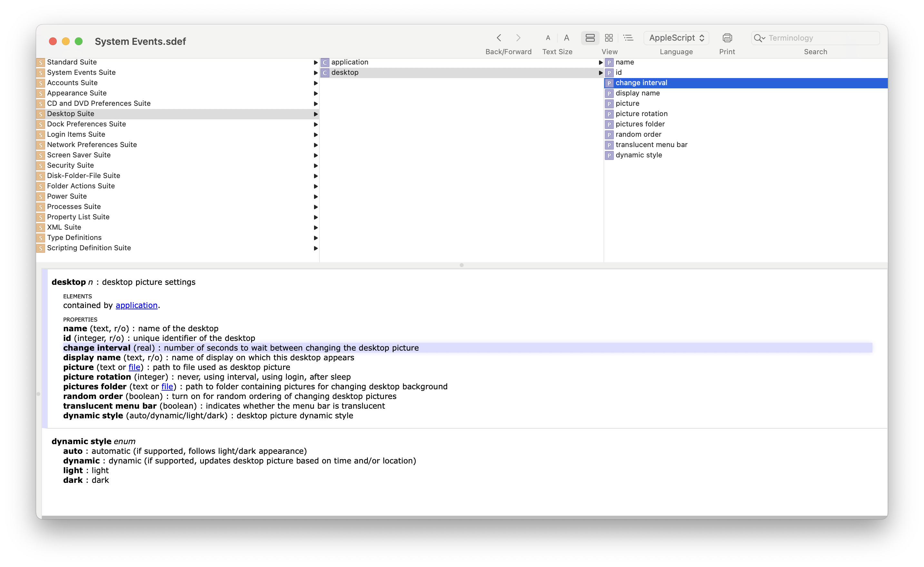Switch to the grid view icon
The height and width of the screenshot is (567, 924).
click(609, 38)
